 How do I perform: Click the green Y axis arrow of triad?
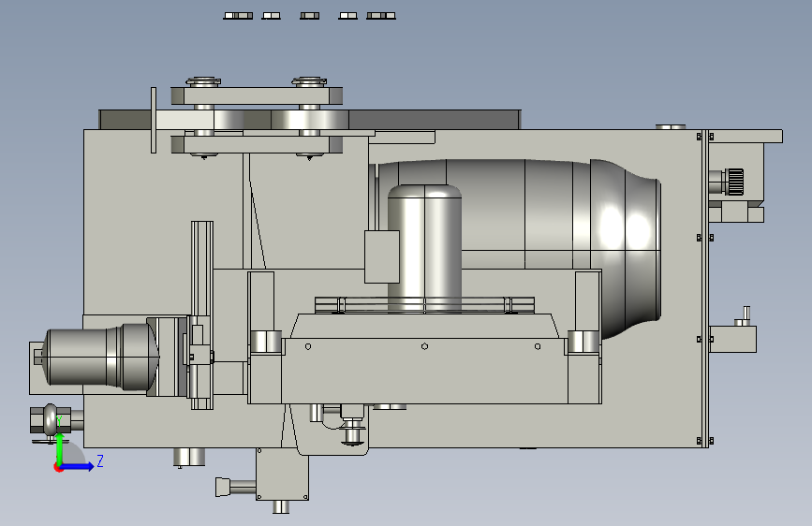[x=60, y=448]
